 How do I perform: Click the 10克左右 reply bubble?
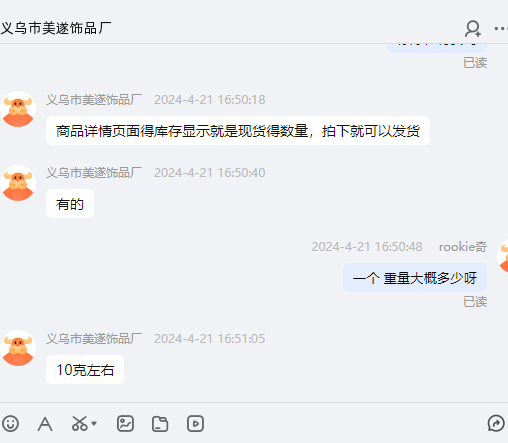(x=85, y=370)
